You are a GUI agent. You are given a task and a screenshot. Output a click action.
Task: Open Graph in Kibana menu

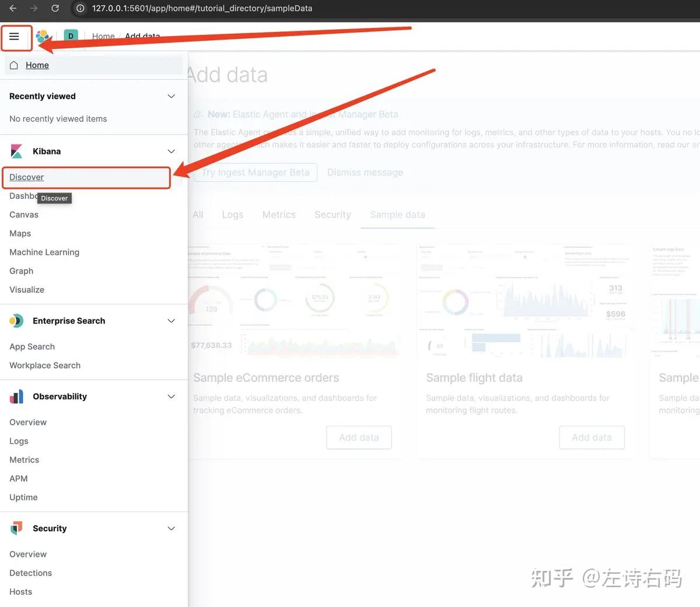click(x=22, y=271)
